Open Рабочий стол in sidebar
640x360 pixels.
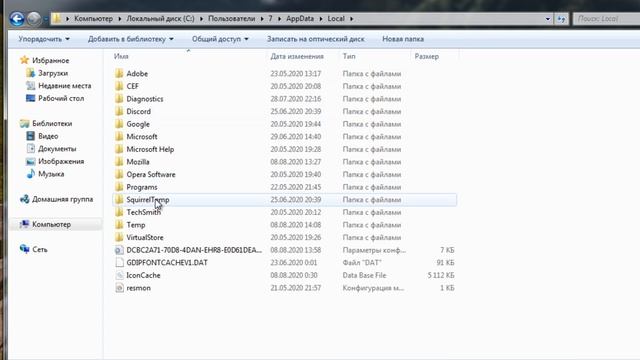click(x=61, y=98)
